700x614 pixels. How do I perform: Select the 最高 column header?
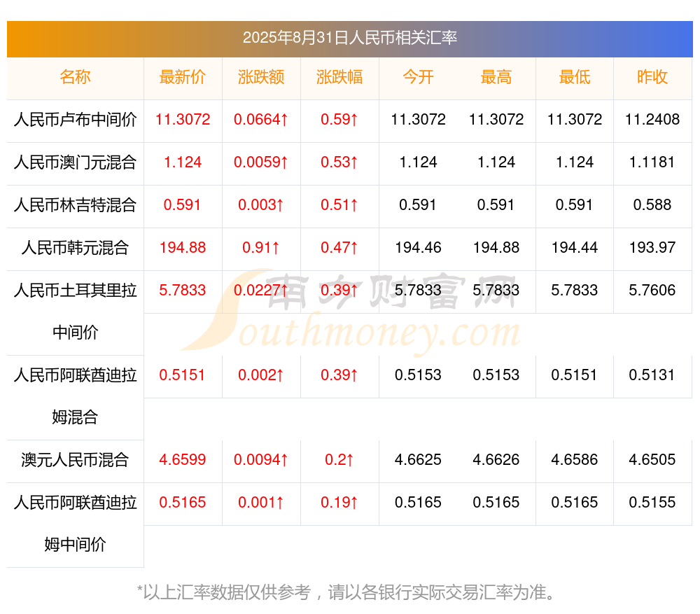496,77
